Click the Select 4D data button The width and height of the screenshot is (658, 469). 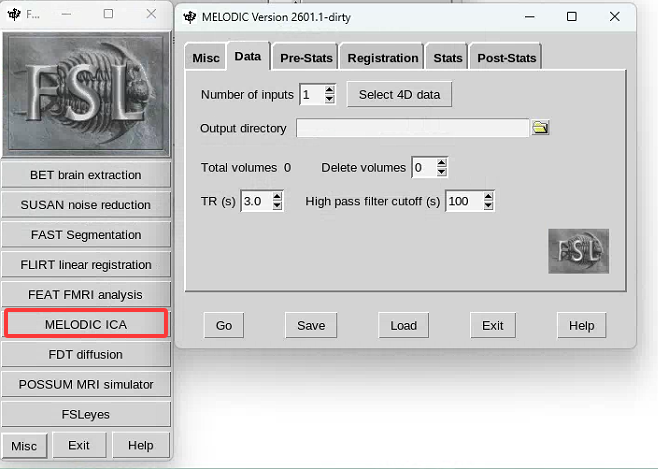(x=399, y=94)
